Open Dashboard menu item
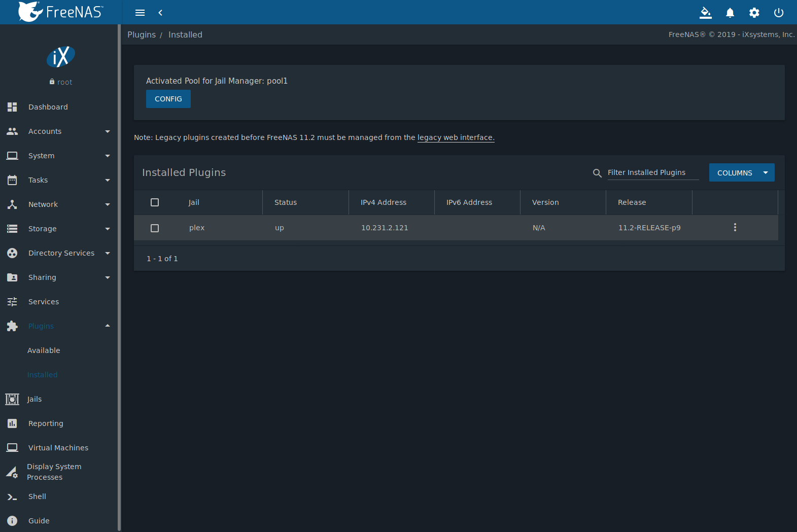The image size is (797, 532). click(x=48, y=107)
